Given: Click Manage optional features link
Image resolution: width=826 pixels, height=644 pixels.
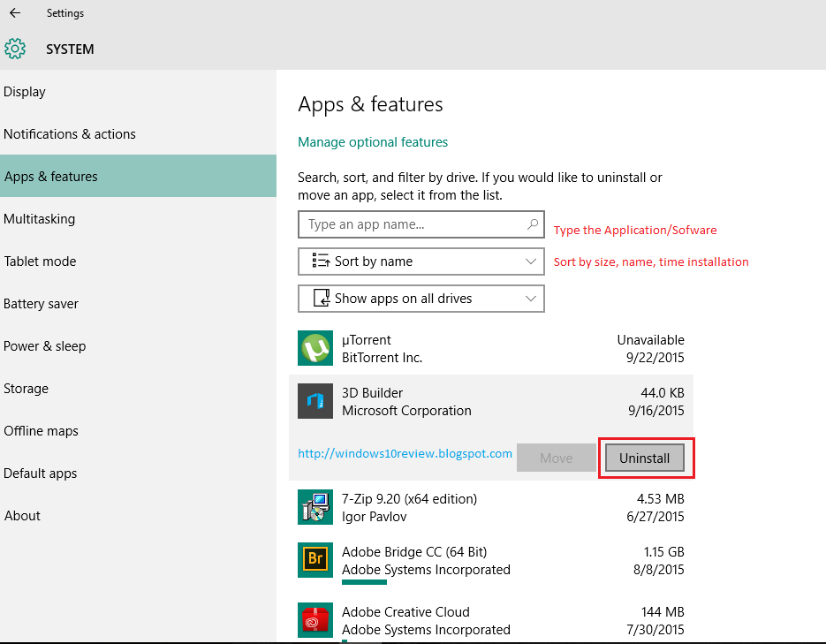Looking at the screenshot, I should [x=373, y=142].
